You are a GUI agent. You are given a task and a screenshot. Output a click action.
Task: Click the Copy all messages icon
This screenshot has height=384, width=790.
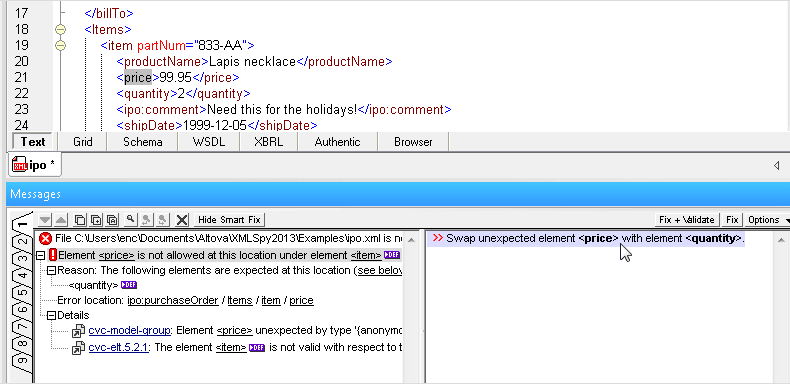click(113, 220)
